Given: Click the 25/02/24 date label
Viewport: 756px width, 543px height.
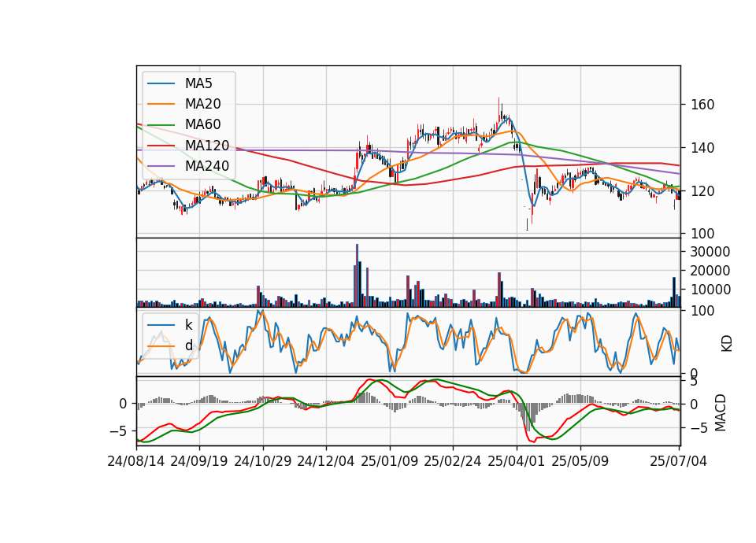Looking at the screenshot, I should (453, 461).
